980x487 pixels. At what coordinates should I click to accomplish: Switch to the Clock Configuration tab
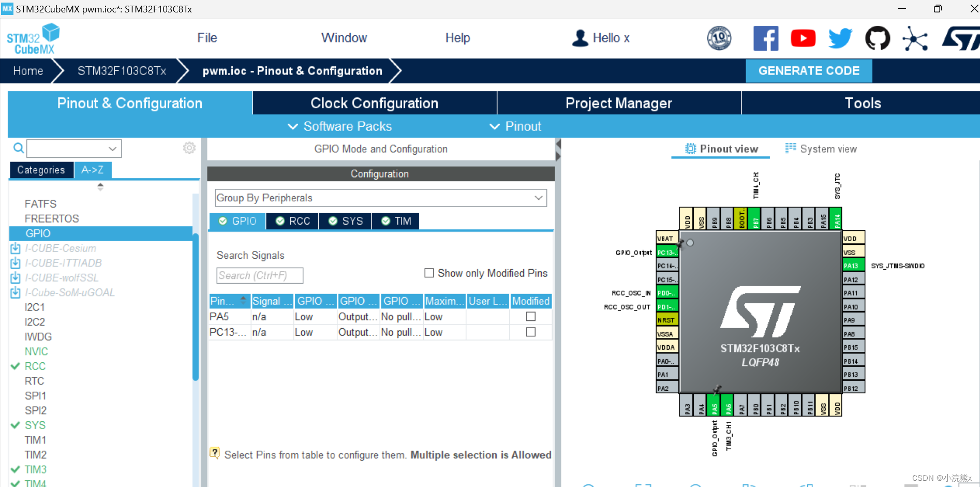(375, 103)
